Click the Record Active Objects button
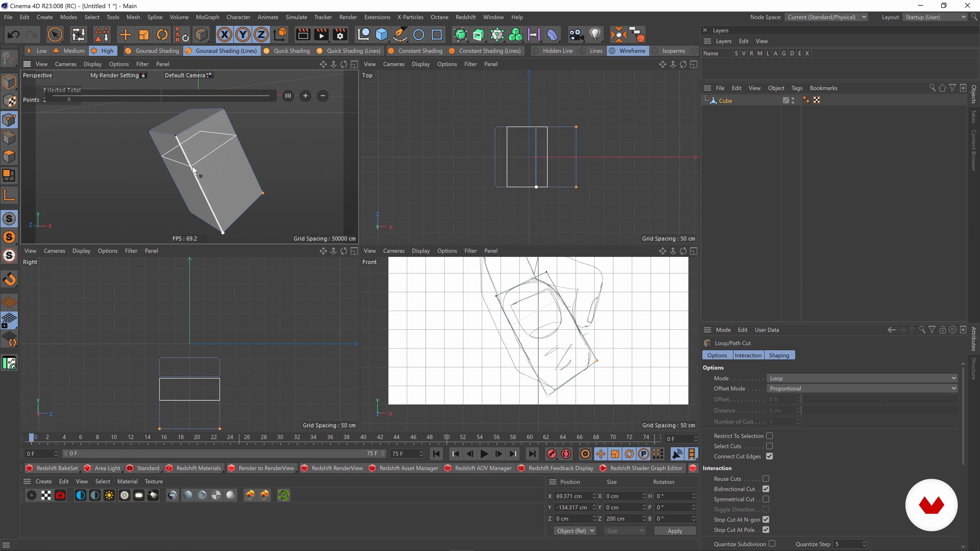The image size is (980, 551). coord(552,454)
